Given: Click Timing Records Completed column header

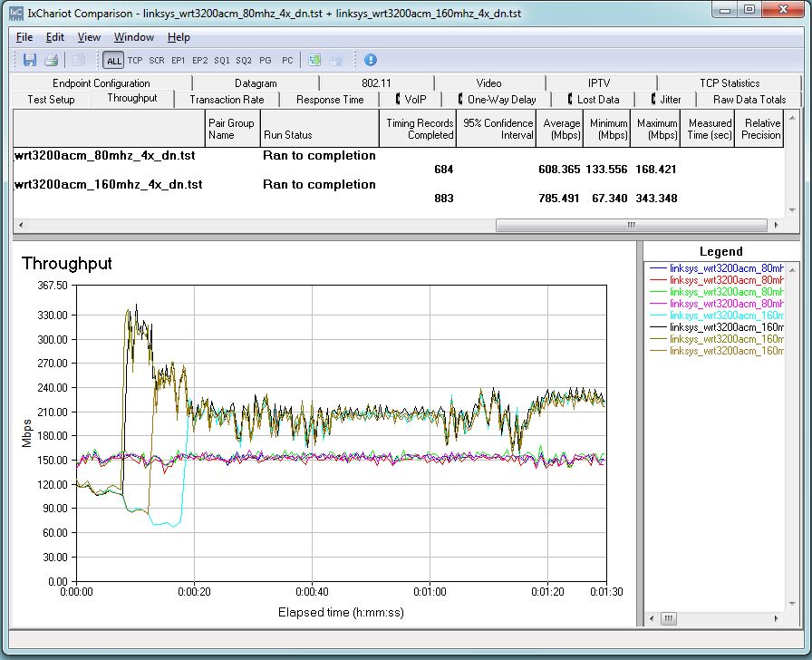Looking at the screenshot, I should (x=418, y=129).
